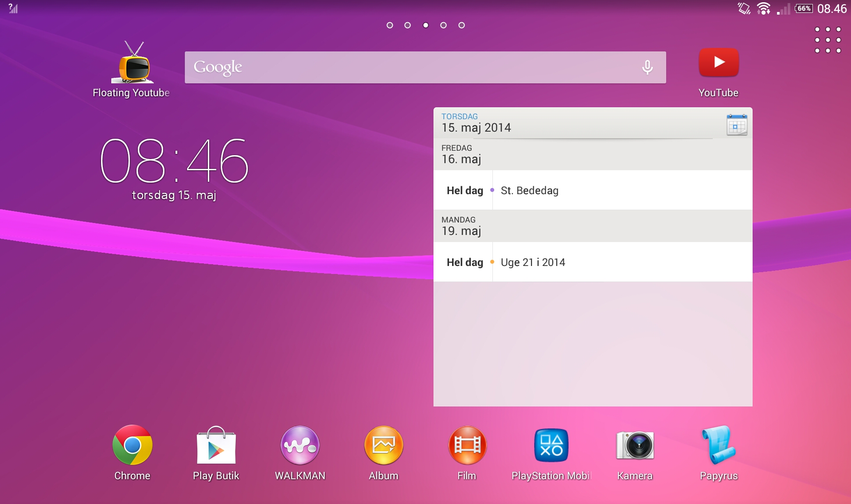Launch the Kamera app
Screen dimensions: 851x504
tap(635, 446)
